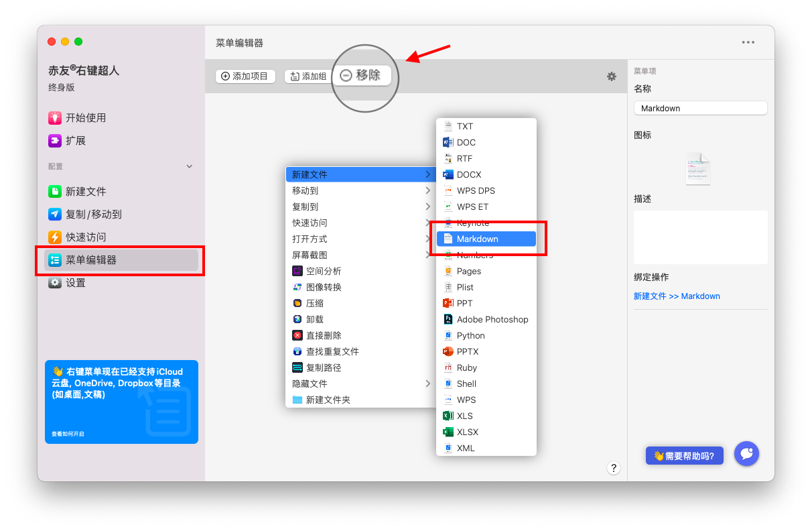This screenshot has width=812, height=531.
Task: Expand the 新建文件 submenu arrow in the context menu
Action: tap(428, 174)
